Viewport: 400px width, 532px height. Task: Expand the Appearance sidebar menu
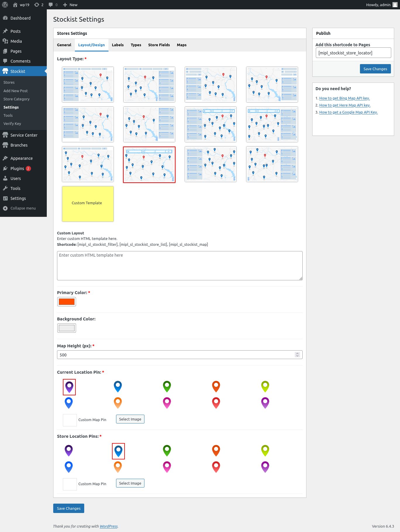pos(21,158)
